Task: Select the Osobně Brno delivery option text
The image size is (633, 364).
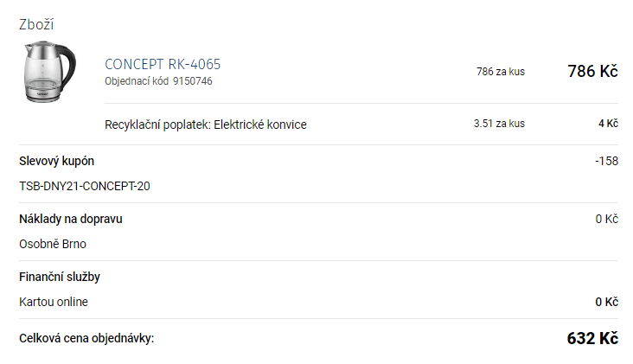Action: [x=53, y=244]
